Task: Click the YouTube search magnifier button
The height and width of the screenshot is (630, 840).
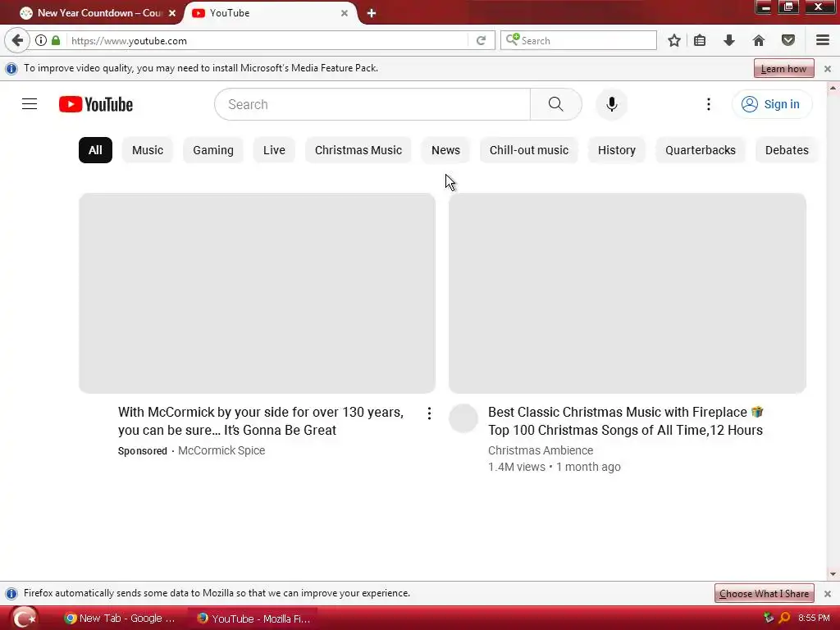Action: tap(555, 104)
